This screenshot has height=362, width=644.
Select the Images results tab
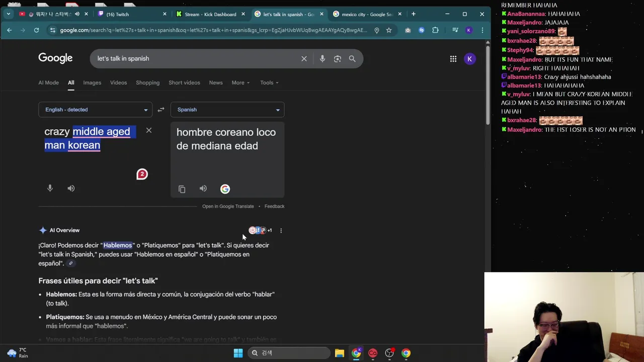[92, 82]
